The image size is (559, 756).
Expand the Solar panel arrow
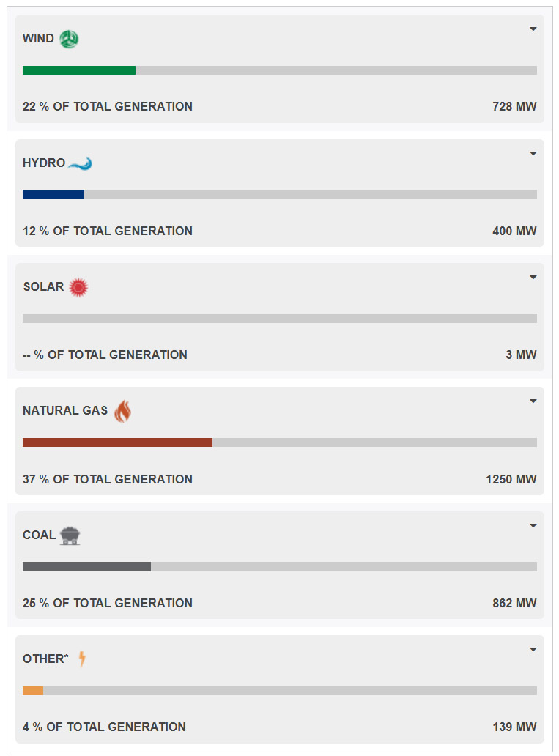pos(533,277)
